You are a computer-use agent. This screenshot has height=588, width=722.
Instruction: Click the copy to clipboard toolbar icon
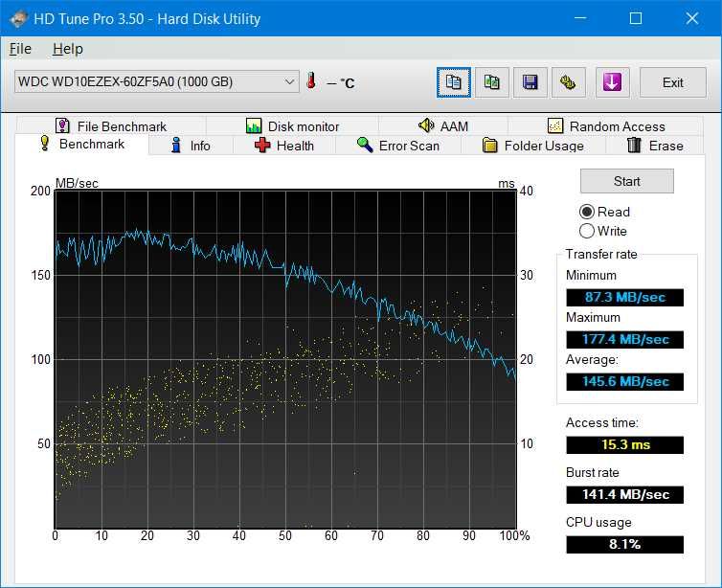[x=454, y=82]
